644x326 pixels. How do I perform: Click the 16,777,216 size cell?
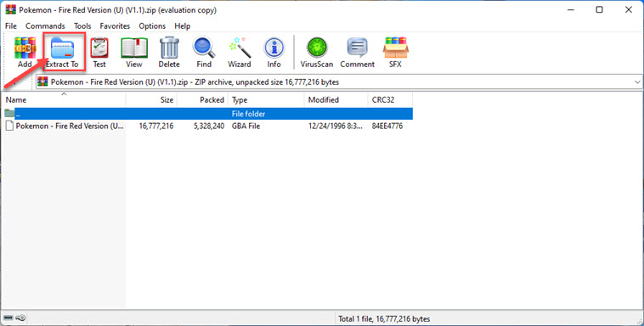point(156,126)
